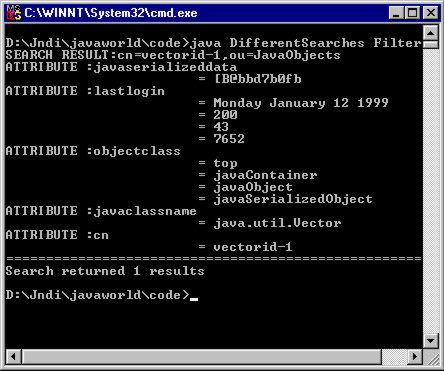Click the 'Monday January 12 1999' value
This screenshot has height=371, width=444.
point(301,103)
